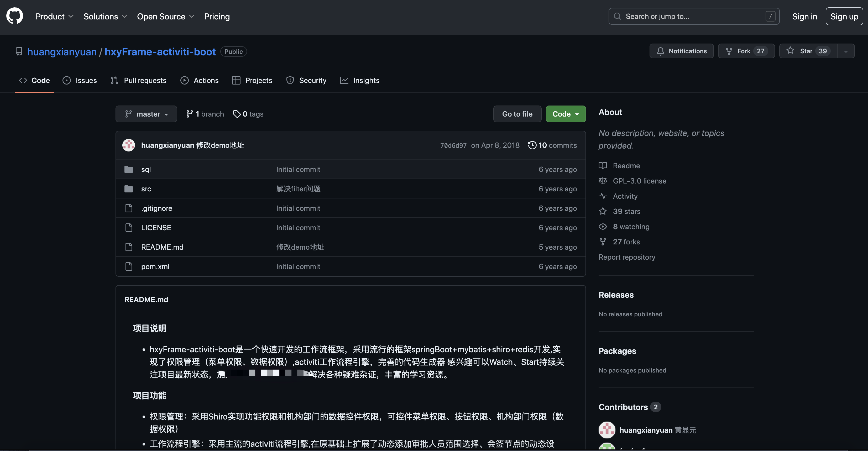The image size is (868, 451).
Task: Click the GitHub Octocat logo
Action: [14, 16]
